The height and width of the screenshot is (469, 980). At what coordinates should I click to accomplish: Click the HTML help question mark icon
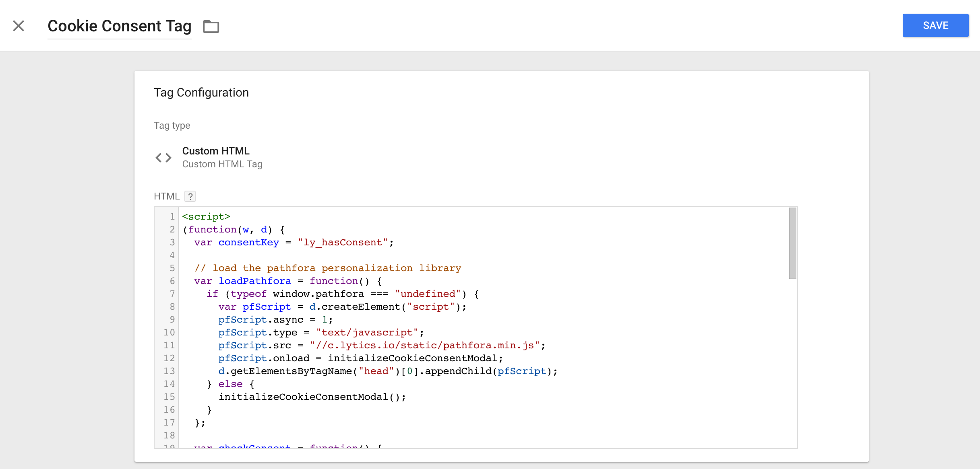click(x=190, y=196)
